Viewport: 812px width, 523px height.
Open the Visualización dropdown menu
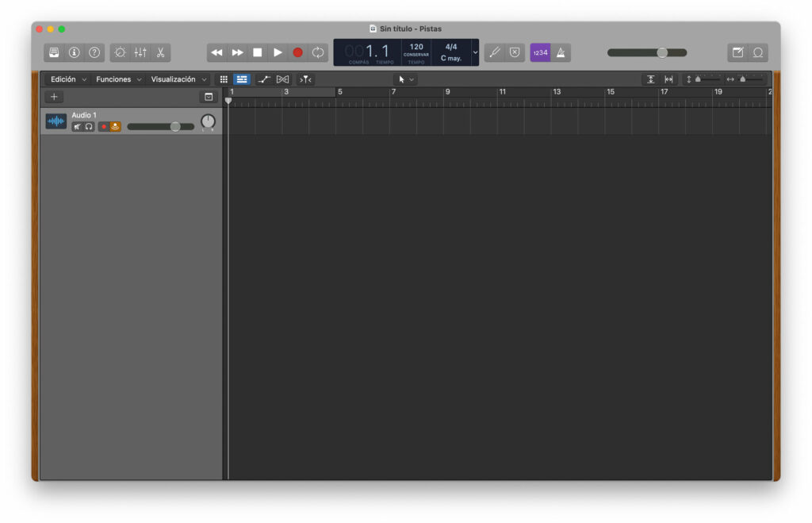point(178,79)
